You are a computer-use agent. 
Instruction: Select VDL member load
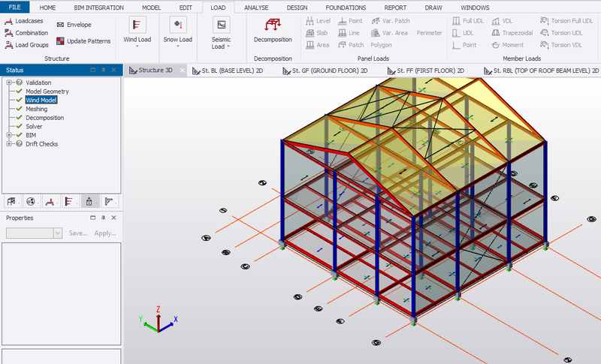(x=502, y=21)
